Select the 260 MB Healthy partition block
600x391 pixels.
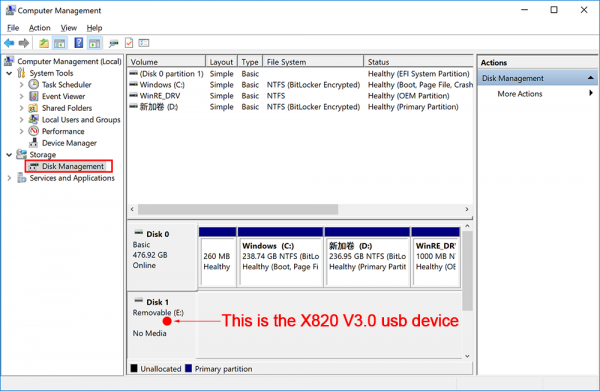(x=217, y=257)
